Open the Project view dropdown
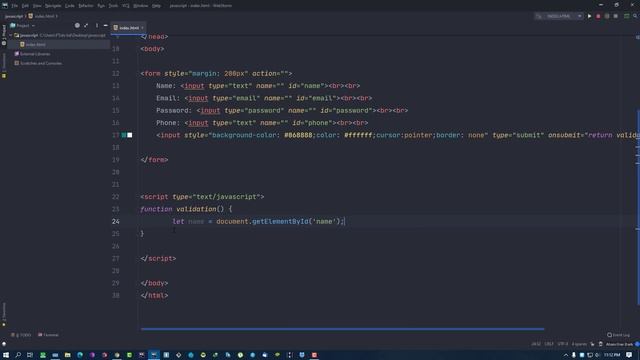The height and width of the screenshot is (360, 640). point(22,25)
